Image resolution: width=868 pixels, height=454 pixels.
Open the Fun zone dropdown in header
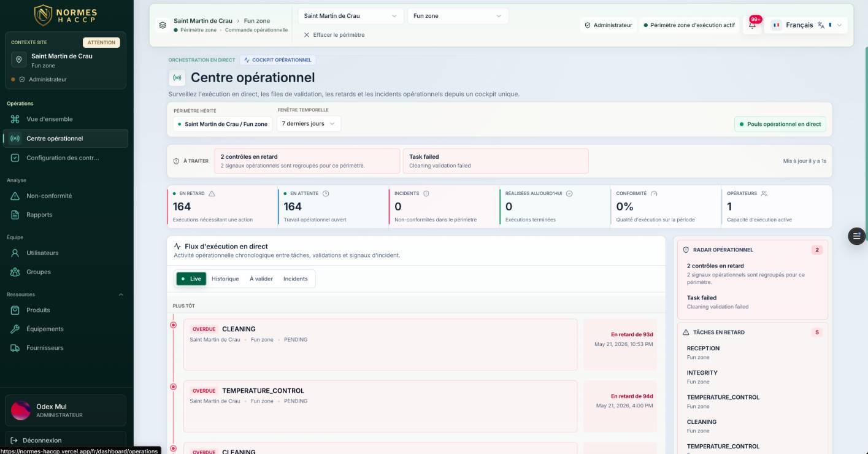[458, 16]
